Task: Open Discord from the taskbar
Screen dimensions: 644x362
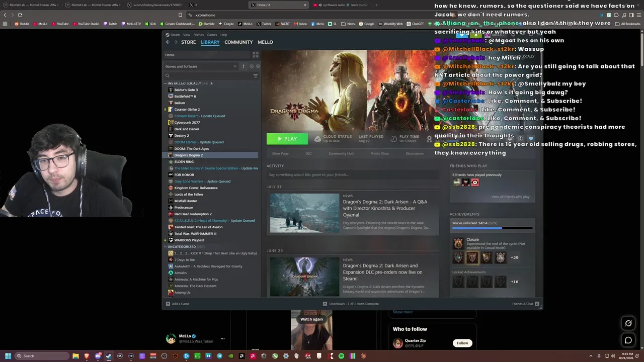Action: click(x=98, y=356)
